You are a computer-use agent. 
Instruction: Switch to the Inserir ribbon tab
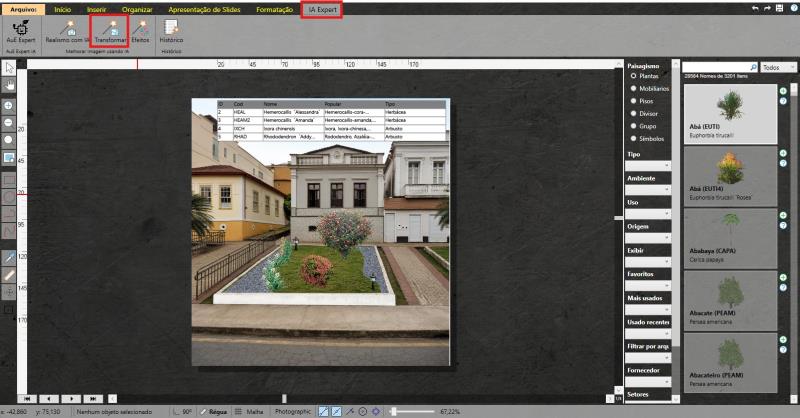tap(96, 9)
